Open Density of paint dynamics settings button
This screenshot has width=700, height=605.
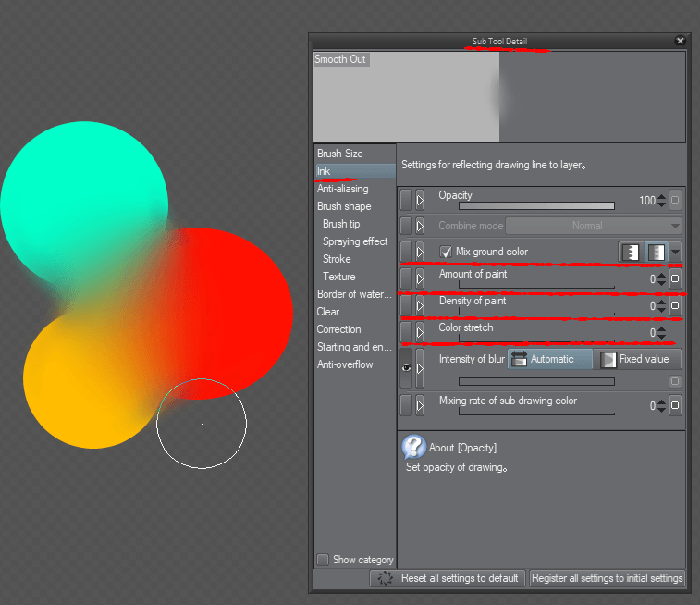675,305
